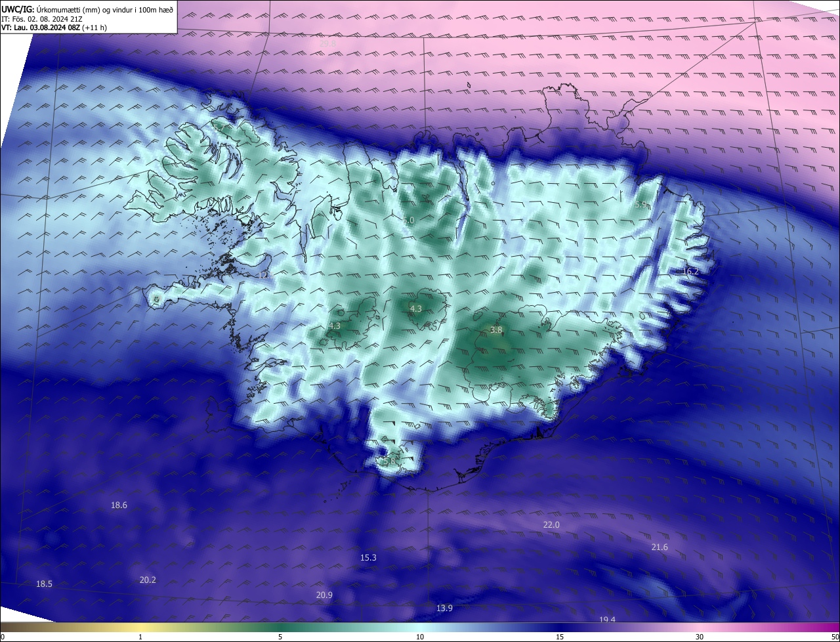This screenshot has width=840, height=642.
Task: Click the 18.6 value on the map
Action: 119,505
